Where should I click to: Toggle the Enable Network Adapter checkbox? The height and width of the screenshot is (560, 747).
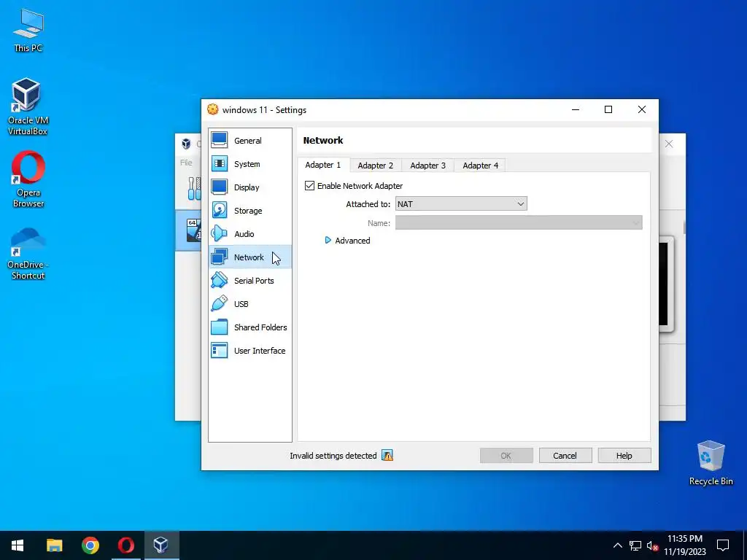coord(309,186)
